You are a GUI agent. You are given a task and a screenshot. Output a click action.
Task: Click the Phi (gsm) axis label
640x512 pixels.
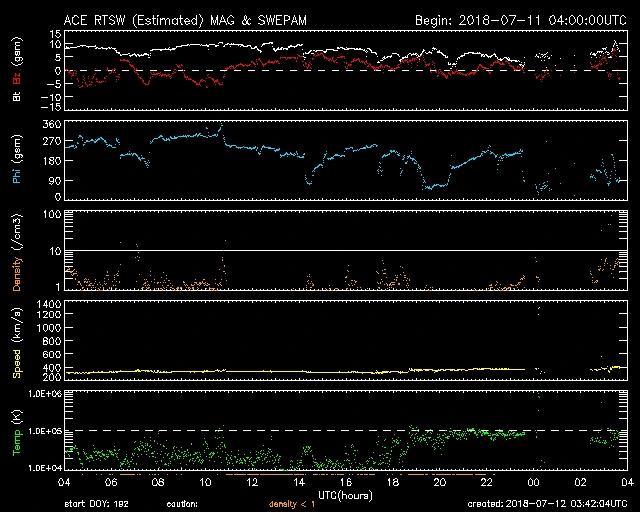click(16, 161)
